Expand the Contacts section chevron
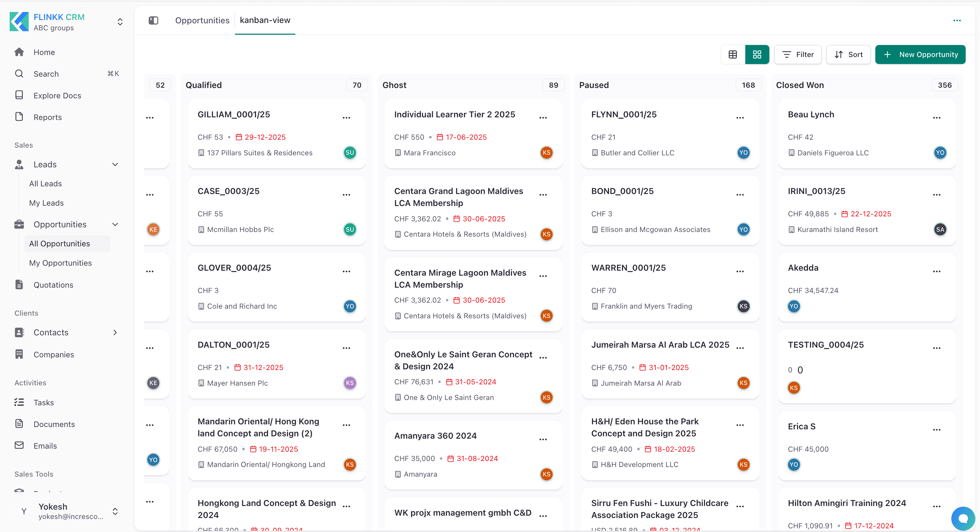 pyautogui.click(x=115, y=333)
